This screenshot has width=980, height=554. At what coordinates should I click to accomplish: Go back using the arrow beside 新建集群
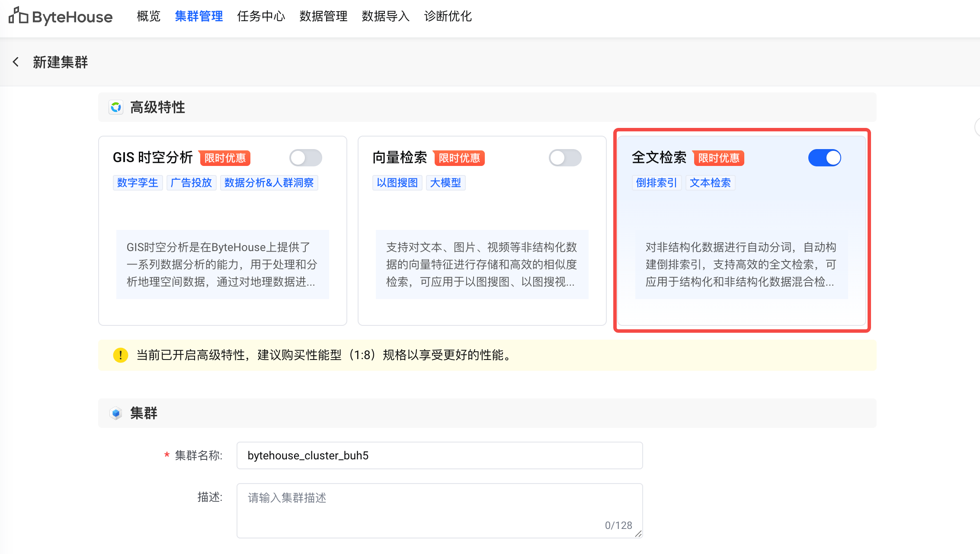click(x=16, y=62)
